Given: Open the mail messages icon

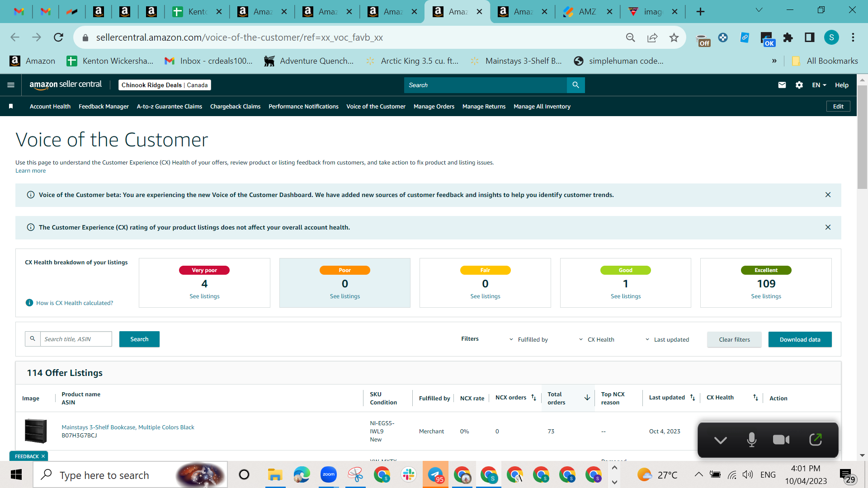Looking at the screenshot, I should click(x=782, y=85).
